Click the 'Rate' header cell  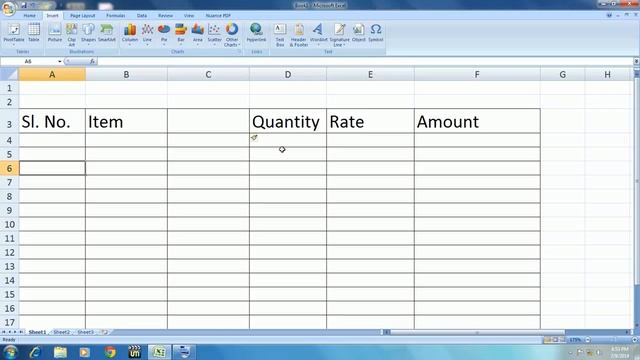click(370, 121)
